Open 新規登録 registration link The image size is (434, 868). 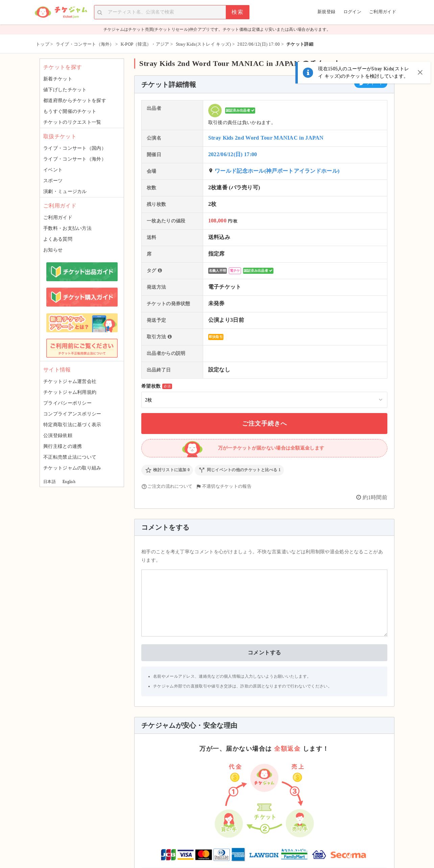coord(326,12)
